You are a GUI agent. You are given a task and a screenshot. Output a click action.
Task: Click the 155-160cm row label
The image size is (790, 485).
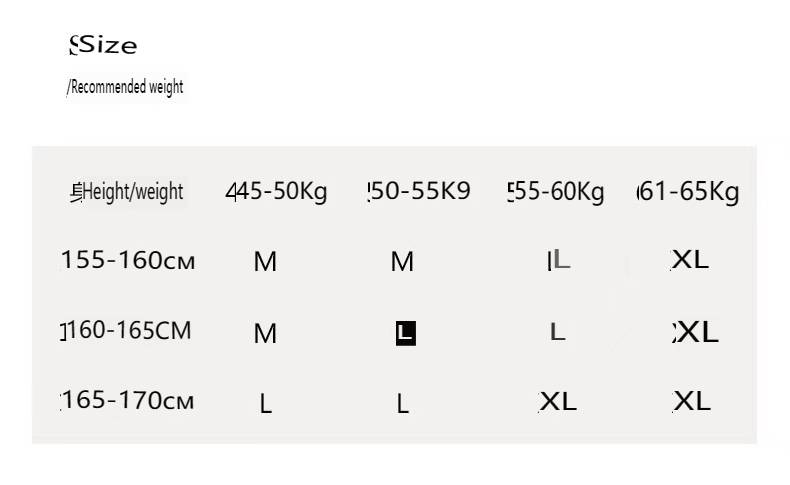pos(128,261)
